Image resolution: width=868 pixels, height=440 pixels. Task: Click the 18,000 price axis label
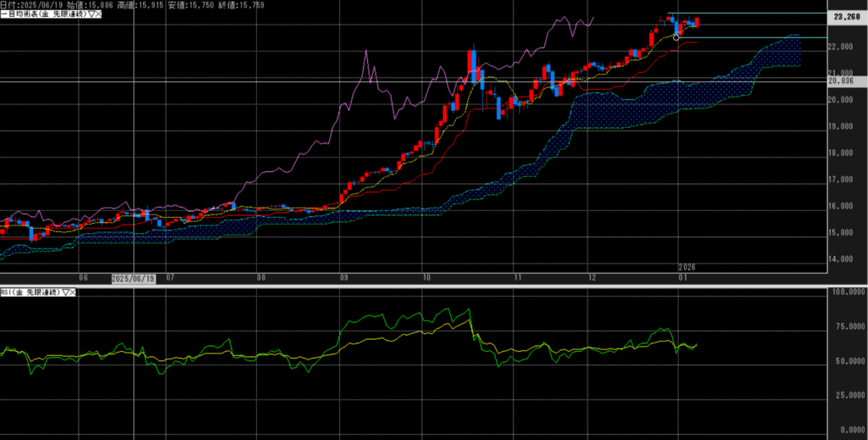click(x=840, y=153)
